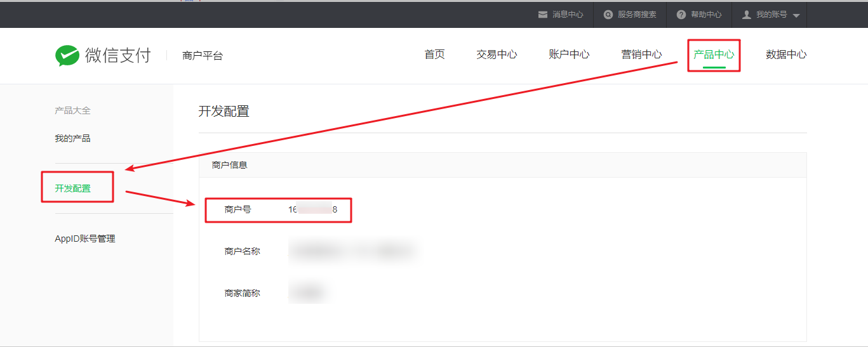The image size is (868, 347).
Task: Switch to the 交易中心 tab
Action: pos(497,55)
